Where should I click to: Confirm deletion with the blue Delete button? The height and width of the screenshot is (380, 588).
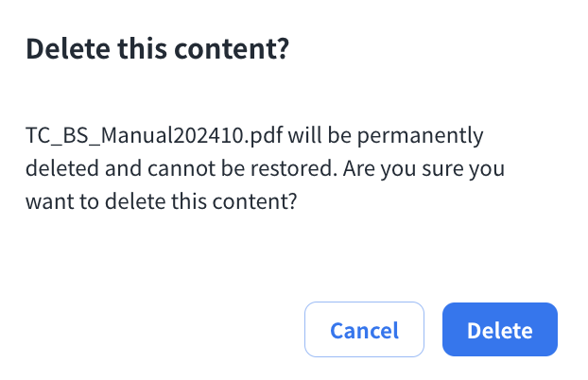point(499,330)
